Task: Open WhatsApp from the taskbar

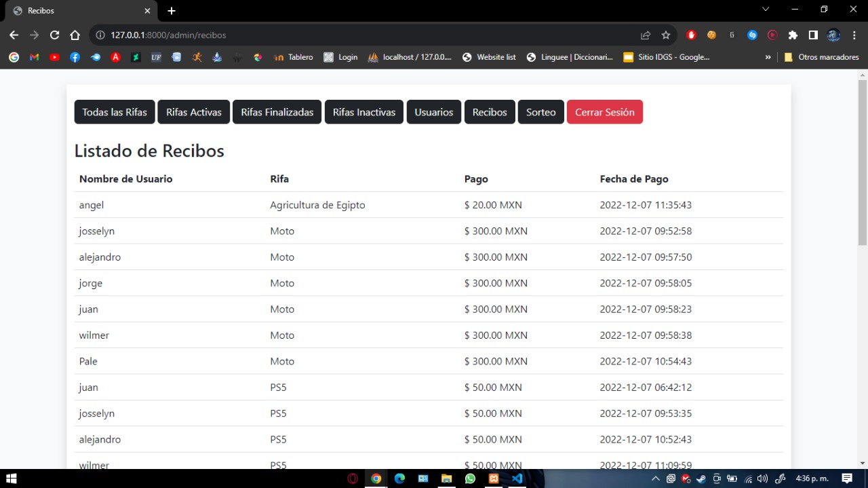Action: (471, 478)
